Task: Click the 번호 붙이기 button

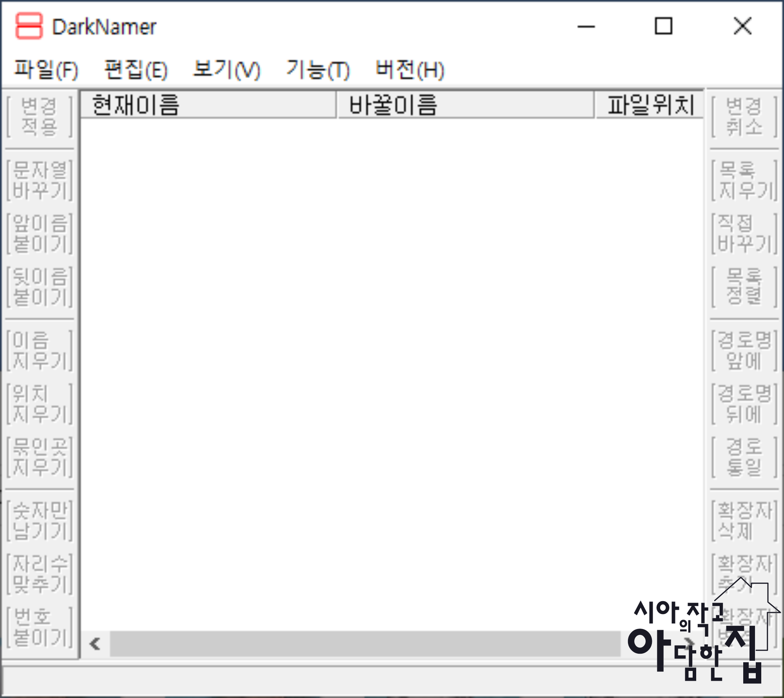Action: coord(40,627)
